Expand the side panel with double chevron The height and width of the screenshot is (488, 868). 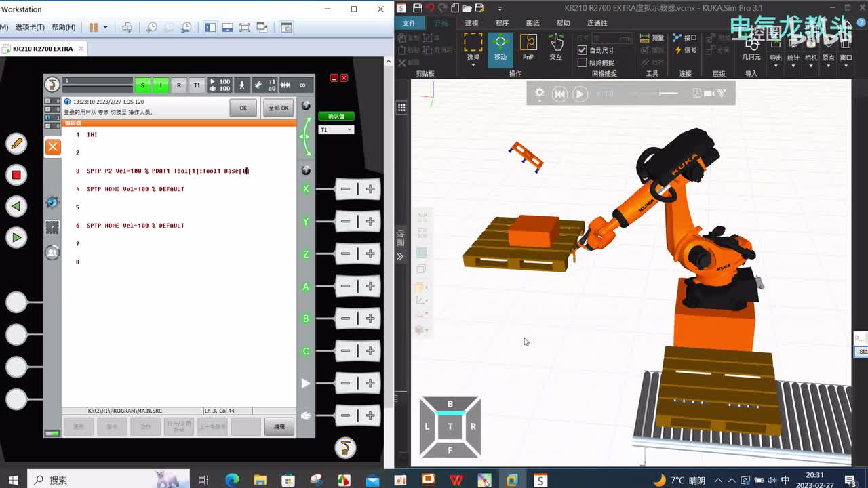click(400, 256)
